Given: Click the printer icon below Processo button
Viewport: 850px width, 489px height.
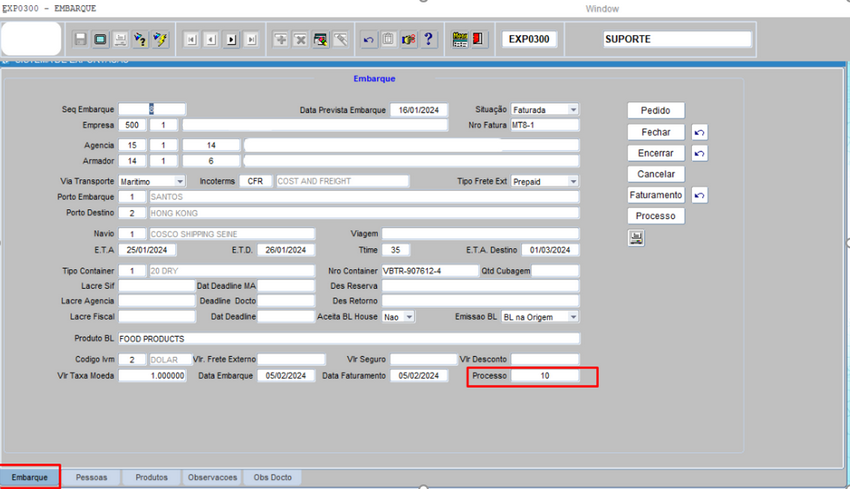Looking at the screenshot, I should (636, 238).
